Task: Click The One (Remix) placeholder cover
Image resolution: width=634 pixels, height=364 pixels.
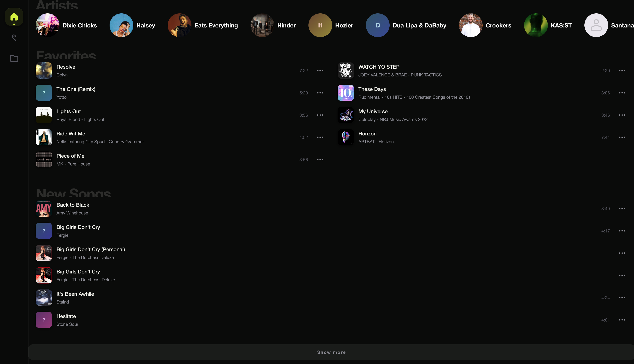Action: (x=44, y=93)
